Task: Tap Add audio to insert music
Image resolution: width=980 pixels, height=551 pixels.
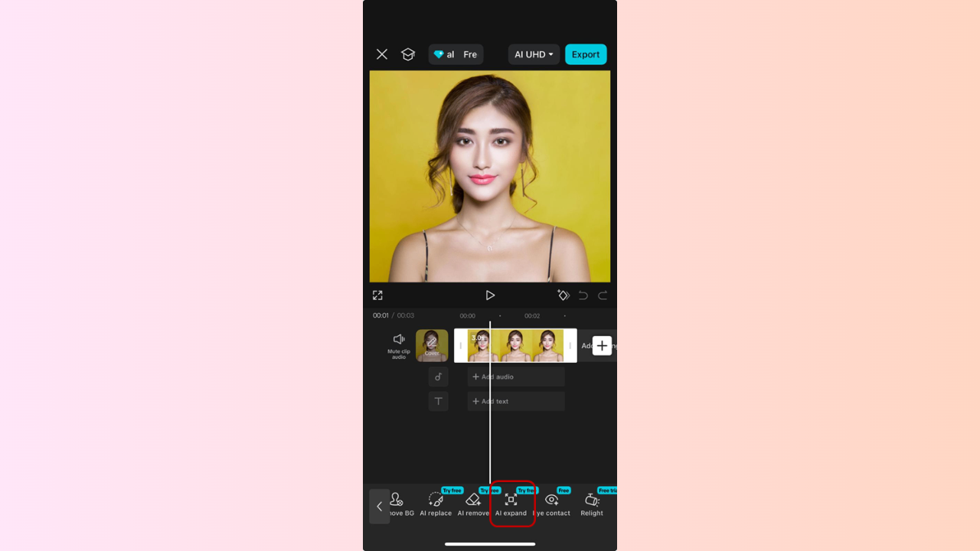Action: pos(515,377)
